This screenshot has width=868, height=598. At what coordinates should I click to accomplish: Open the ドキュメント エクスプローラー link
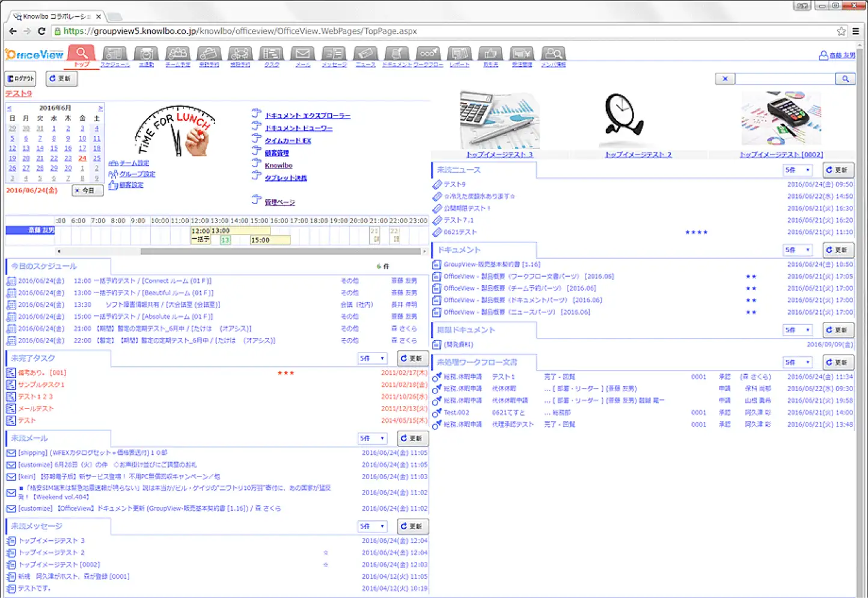[x=307, y=116]
